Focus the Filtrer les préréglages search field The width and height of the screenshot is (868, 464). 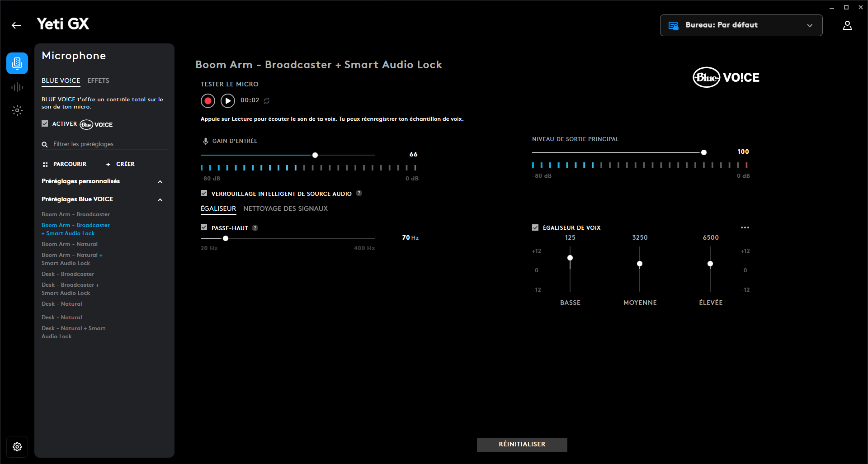pos(104,144)
